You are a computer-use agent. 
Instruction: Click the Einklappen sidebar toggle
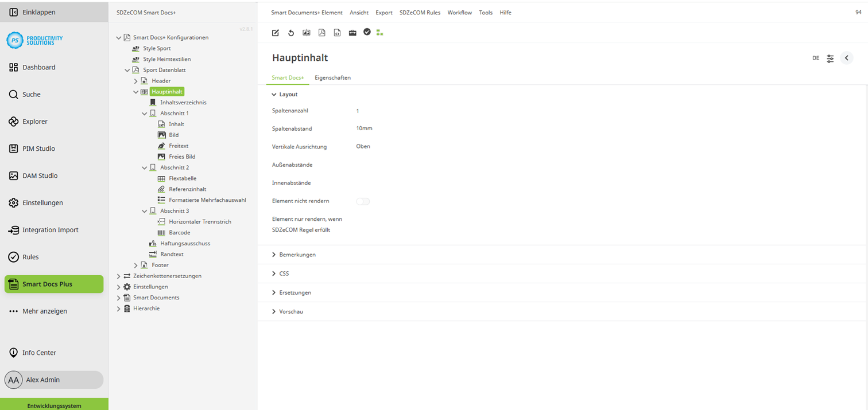[x=34, y=11]
